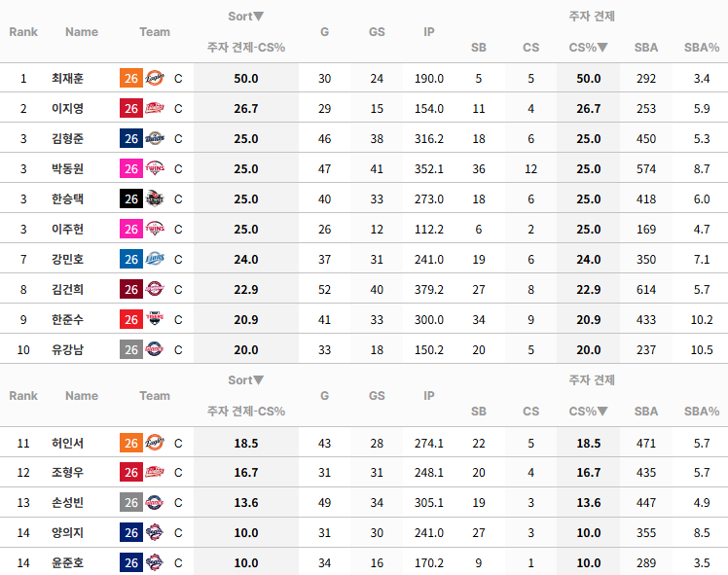Viewport: 728px width, 575px height.
Task: Click the Heroes logo in 이지영's row
Action: pos(155,108)
